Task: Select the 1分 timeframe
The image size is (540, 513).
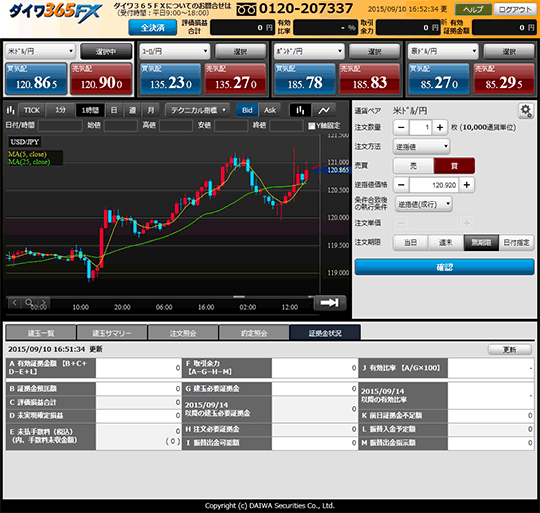Action: (61, 110)
